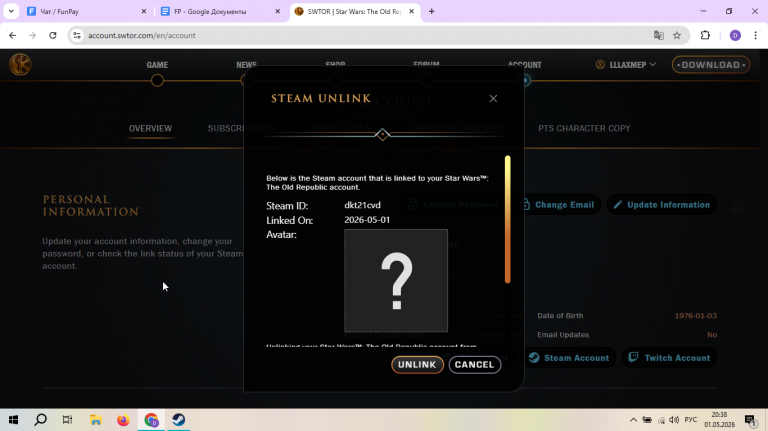This screenshot has width=768, height=431.
Task: Click the Steam ID value dkt21cvd
Action: click(x=362, y=205)
